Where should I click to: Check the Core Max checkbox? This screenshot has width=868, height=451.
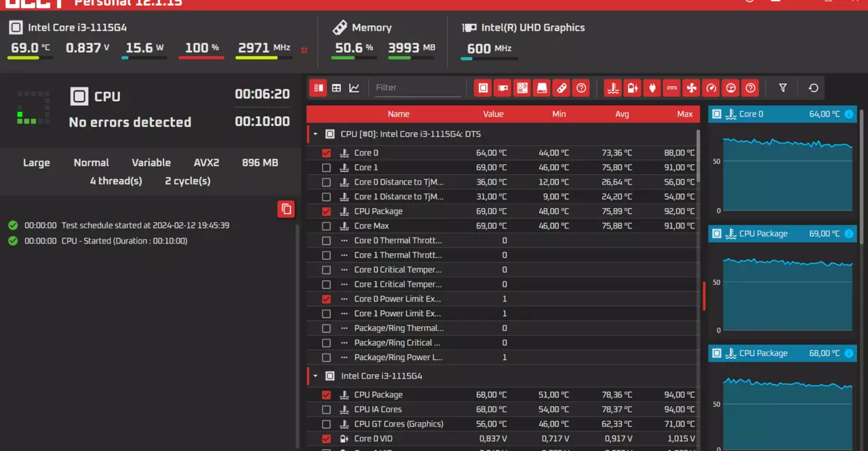[x=326, y=226]
